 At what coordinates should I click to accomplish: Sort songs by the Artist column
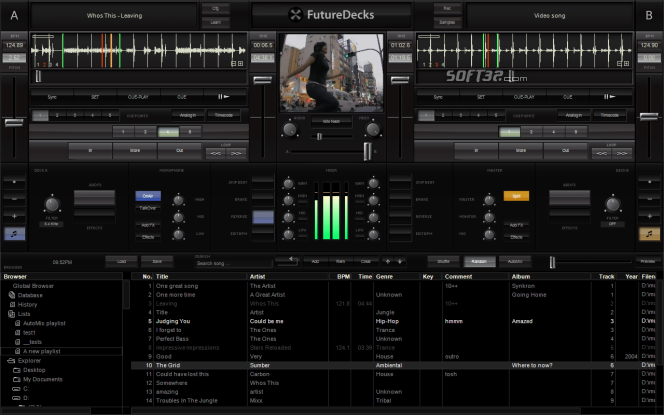click(288, 277)
